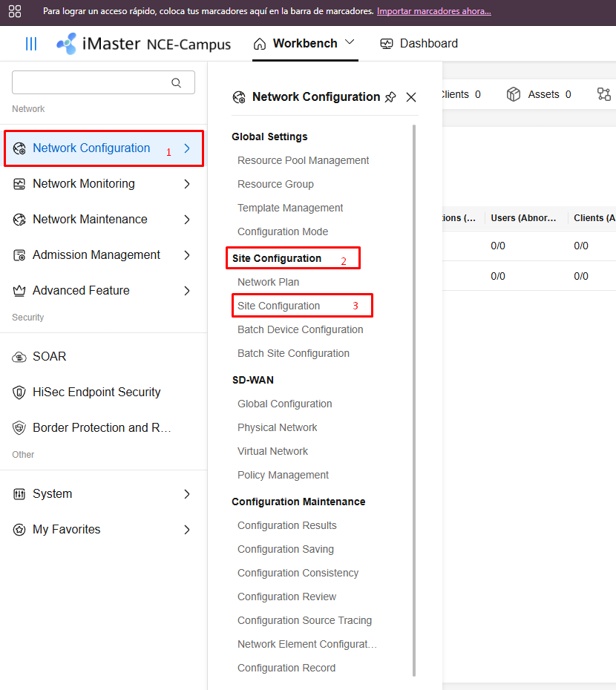Click the Advanced Feature crown icon
This screenshot has height=690, width=616.
click(x=19, y=291)
